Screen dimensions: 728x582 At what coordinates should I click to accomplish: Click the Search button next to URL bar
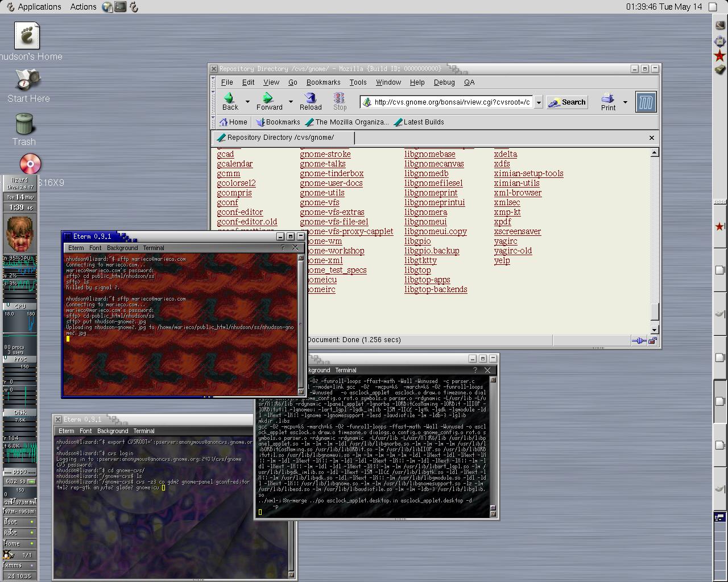pos(567,102)
